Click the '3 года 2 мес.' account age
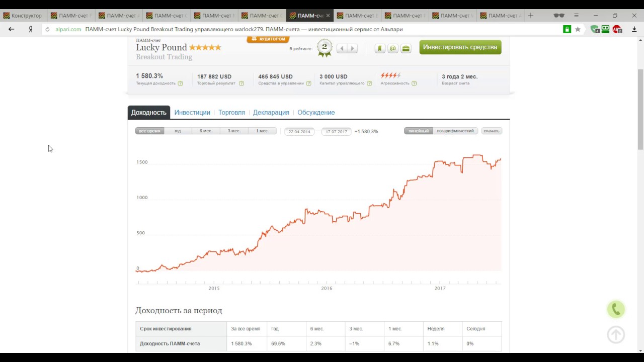The image size is (644, 362). (x=460, y=76)
